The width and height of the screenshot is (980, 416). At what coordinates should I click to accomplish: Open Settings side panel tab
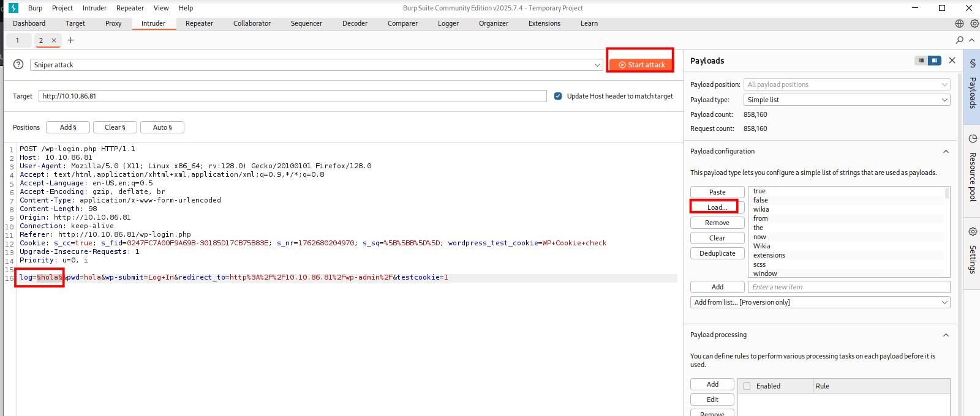tap(973, 251)
